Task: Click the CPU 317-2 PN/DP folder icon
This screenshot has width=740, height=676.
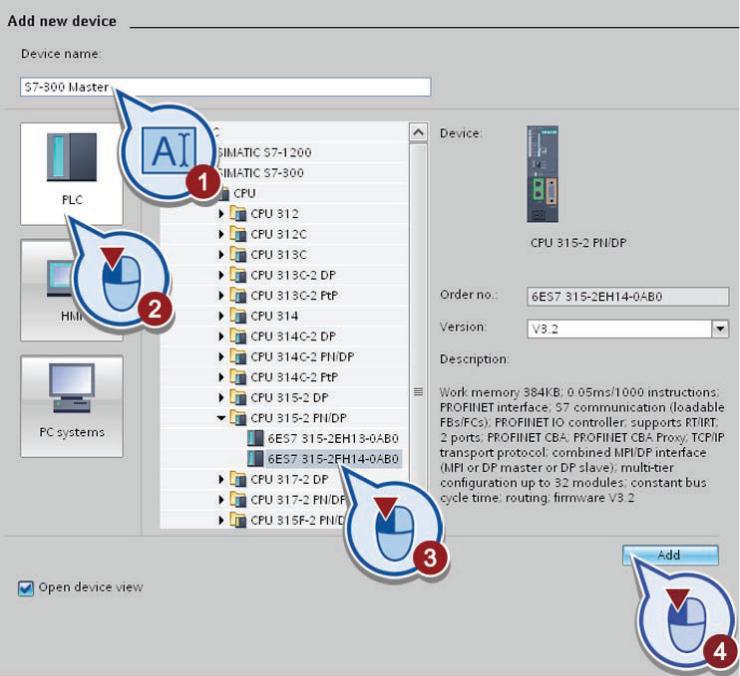Action: [x=238, y=500]
